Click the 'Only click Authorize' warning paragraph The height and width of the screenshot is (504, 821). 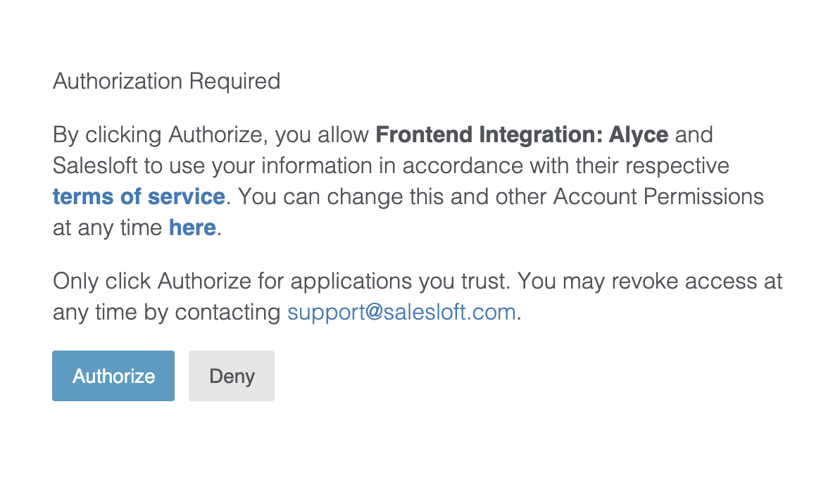pyautogui.click(x=418, y=297)
